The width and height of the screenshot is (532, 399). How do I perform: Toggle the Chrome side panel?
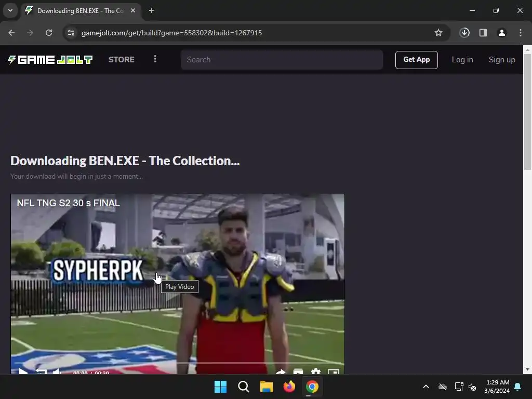[483, 33]
